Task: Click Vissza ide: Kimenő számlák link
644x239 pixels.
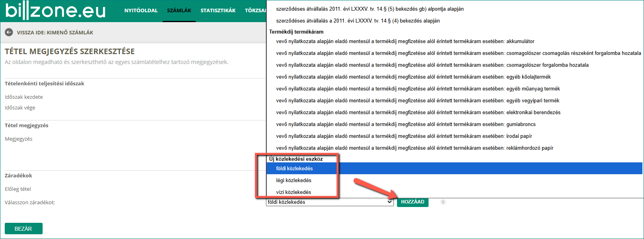Action: click(55, 32)
